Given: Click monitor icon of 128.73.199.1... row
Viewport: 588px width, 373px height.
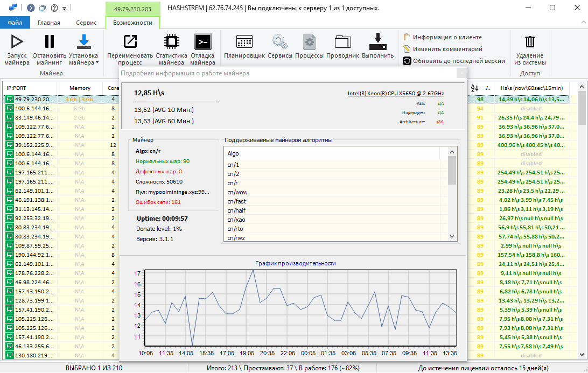Looking at the screenshot, I should click(x=10, y=301).
